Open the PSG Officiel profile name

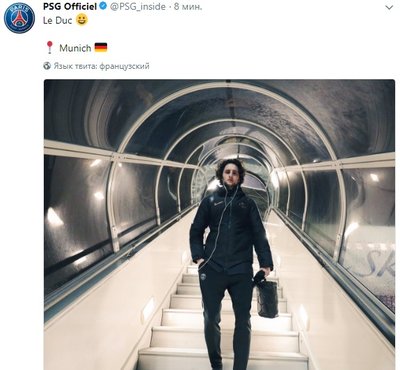pos(70,6)
